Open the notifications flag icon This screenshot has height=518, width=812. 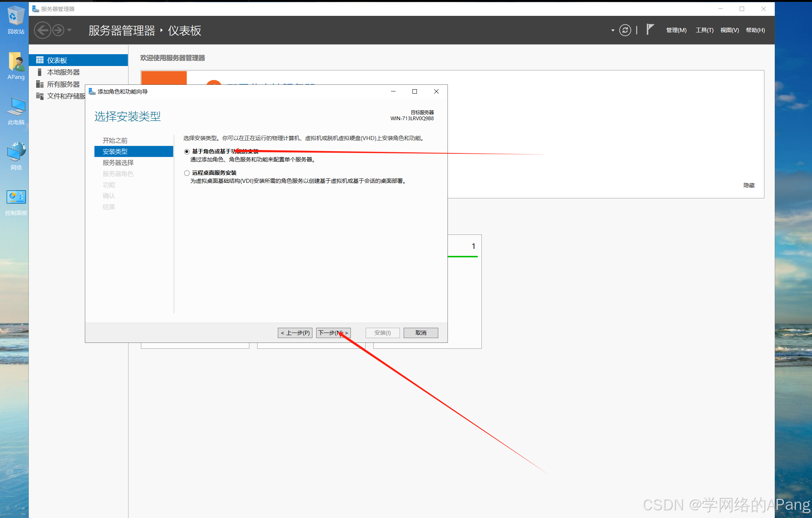click(x=650, y=29)
